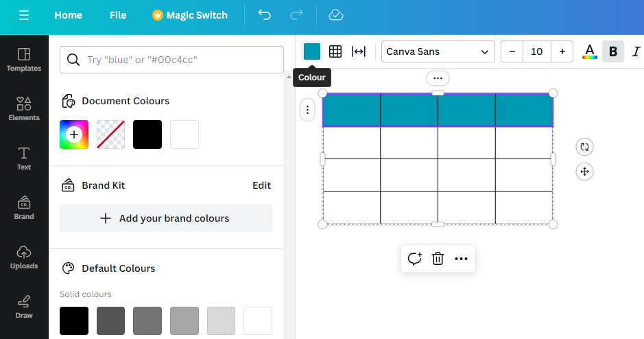The height and width of the screenshot is (339, 644).
Task: Open more options in the floating toolbar
Action: (x=462, y=259)
